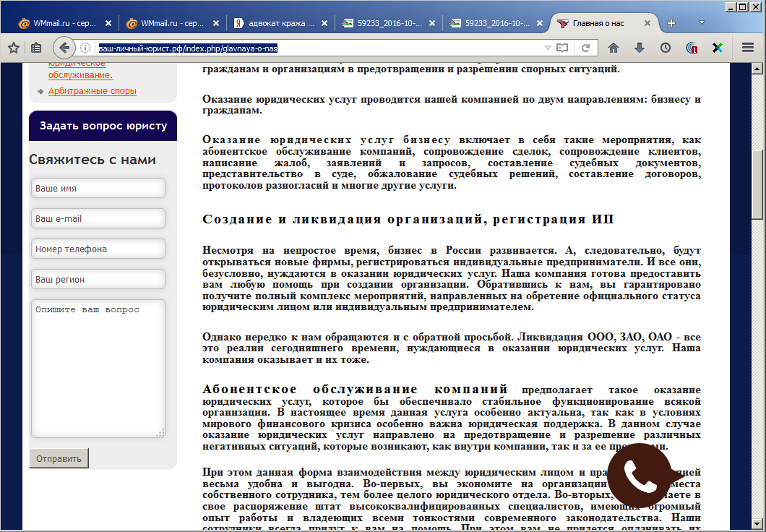Focus the 'Номер телефона' input field
Viewport: 766px width, 532px height.
[x=98, y=249]
